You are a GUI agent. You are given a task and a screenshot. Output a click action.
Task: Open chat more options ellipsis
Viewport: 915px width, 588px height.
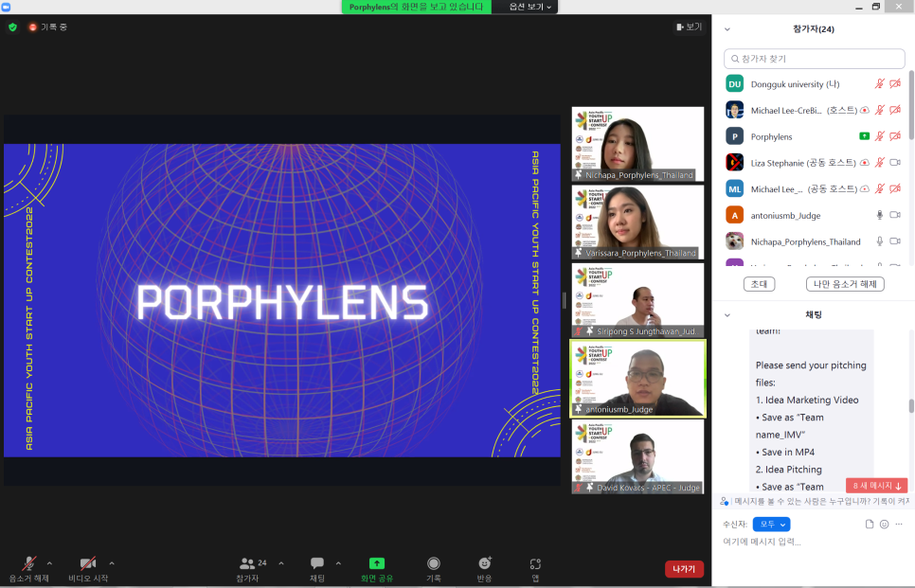(899, 525)
